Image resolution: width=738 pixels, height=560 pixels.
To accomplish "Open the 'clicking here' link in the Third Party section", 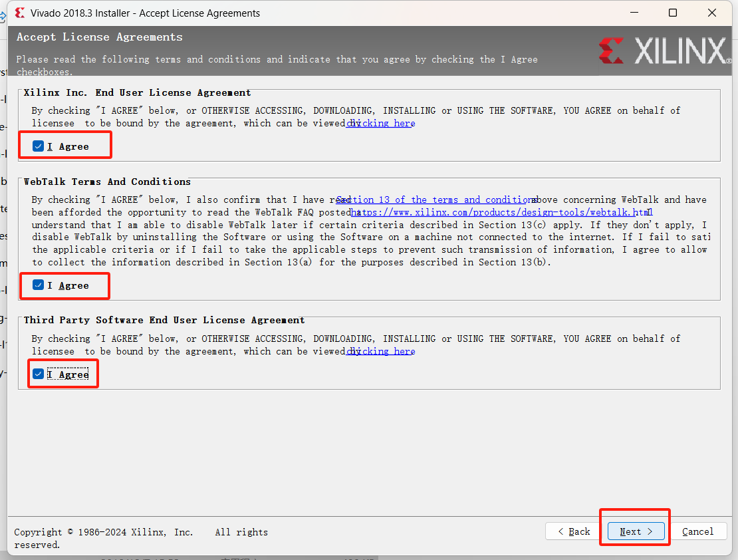I will 381,351.
